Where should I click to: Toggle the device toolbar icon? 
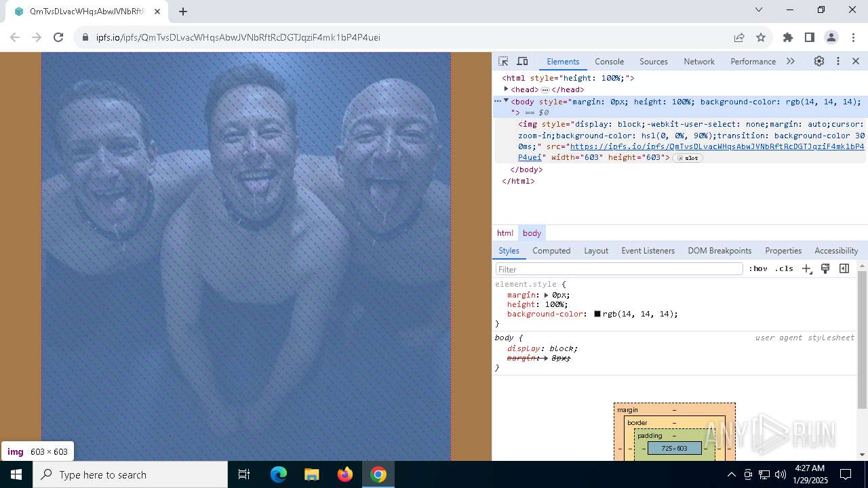click(x=522, y=61)
